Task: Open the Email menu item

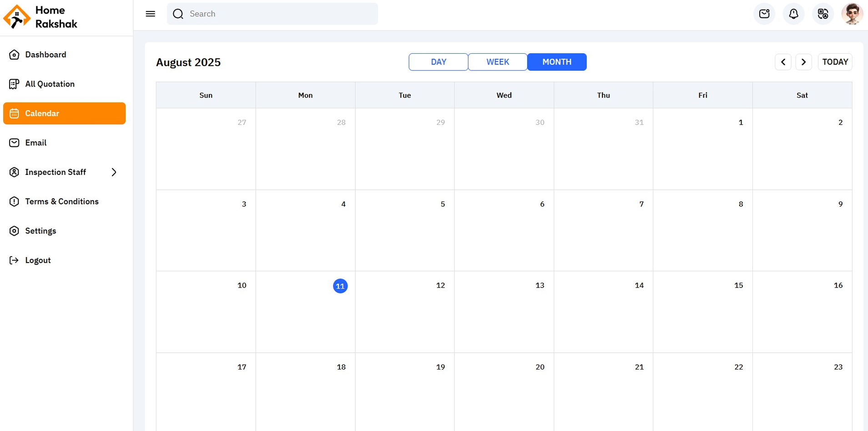Action: coord(36,143)
